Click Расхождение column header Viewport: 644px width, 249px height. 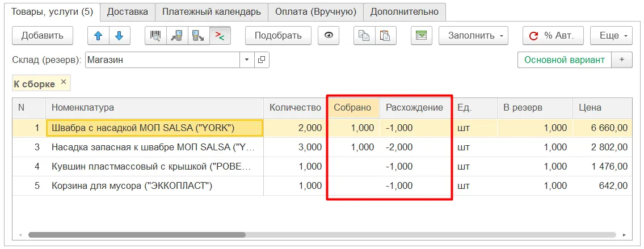(x=415, y=108)
